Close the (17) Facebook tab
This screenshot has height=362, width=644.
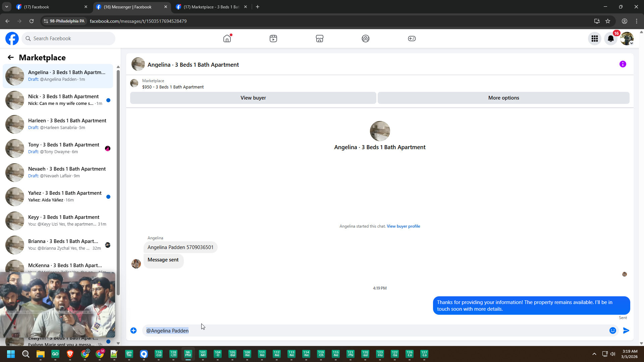coord(86,7)
